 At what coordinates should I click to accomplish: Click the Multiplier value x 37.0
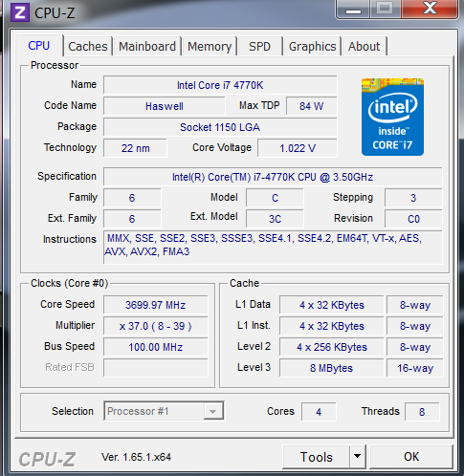tap(156, 326)
